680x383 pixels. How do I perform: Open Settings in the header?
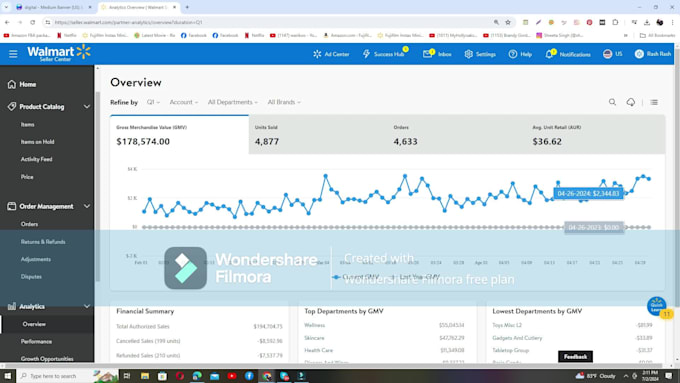pyautogui.click(x=480, y=54)
